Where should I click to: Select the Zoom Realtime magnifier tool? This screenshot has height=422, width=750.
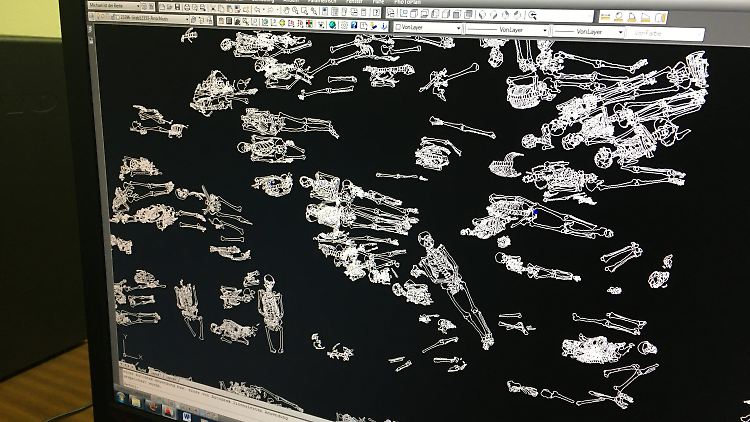coord(295,11)
